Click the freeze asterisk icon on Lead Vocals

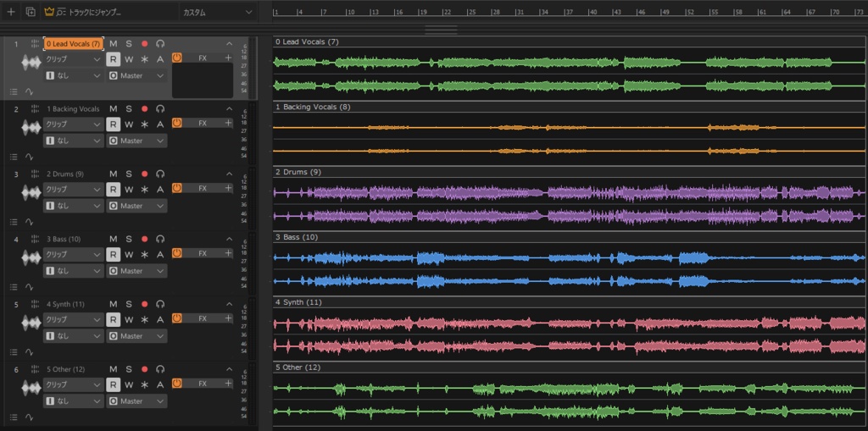[144, 59]
